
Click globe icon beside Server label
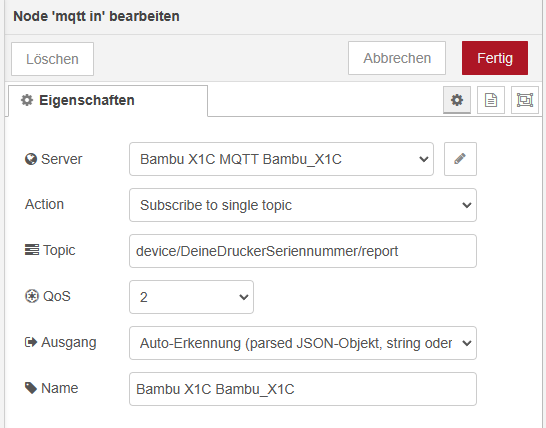point(31,159)
